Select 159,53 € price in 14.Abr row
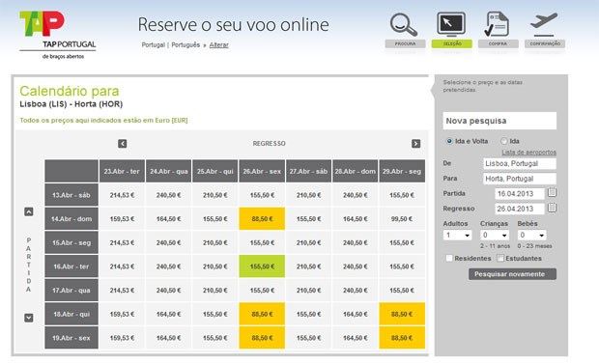This screenshot has height=364, width=599. pyautogui.click(x=122, y=219)
